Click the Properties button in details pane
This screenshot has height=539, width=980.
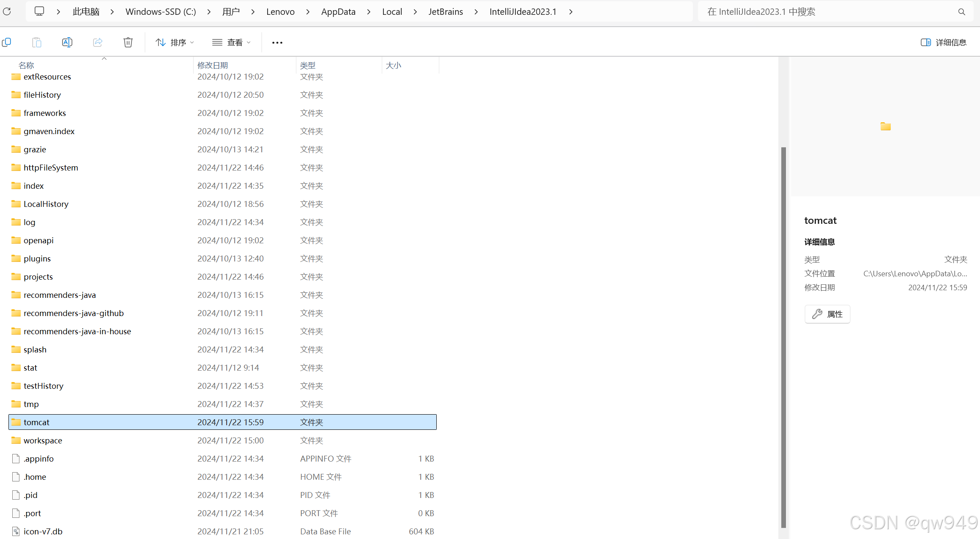827,314
